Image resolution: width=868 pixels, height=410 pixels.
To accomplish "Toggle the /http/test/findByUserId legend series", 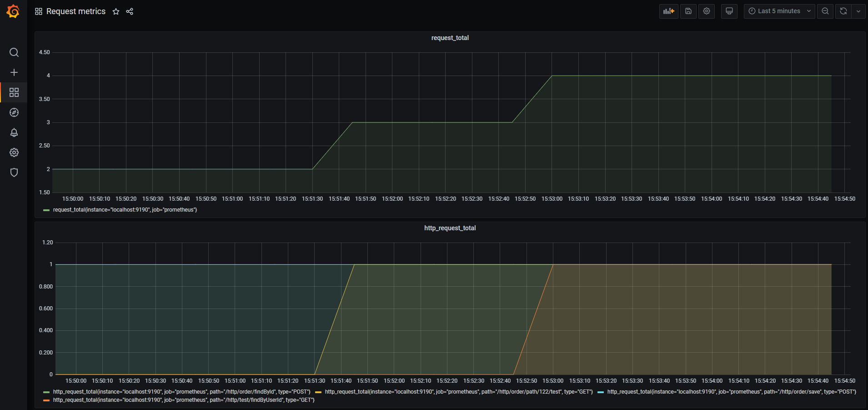I will pyautogui.click(x=183, y=400).
